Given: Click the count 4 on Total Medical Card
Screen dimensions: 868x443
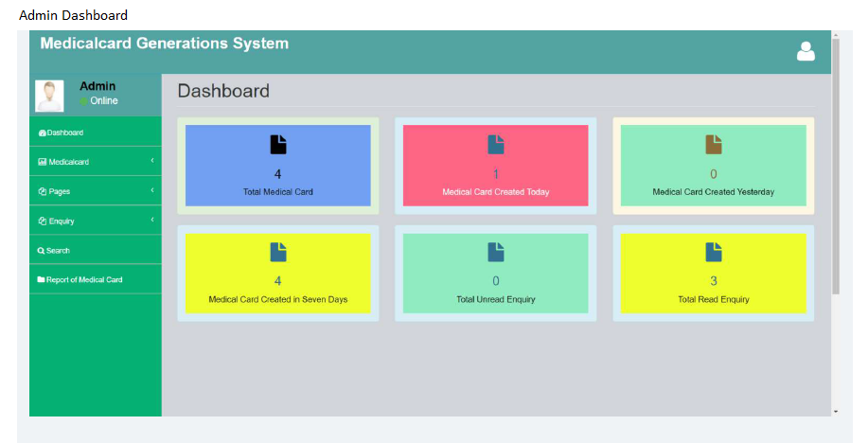Looking at the screenshot, I should 278,174.
